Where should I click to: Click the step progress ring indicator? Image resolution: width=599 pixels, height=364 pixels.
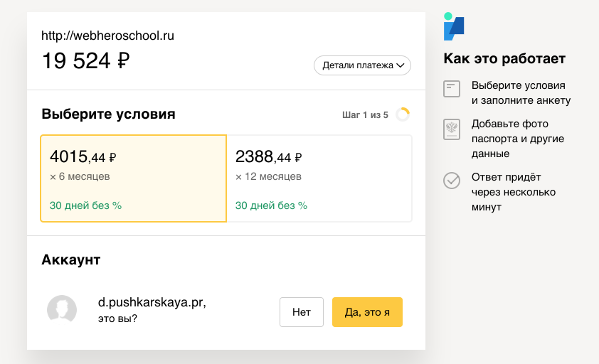pyautogui.click(x=403, y=114)
